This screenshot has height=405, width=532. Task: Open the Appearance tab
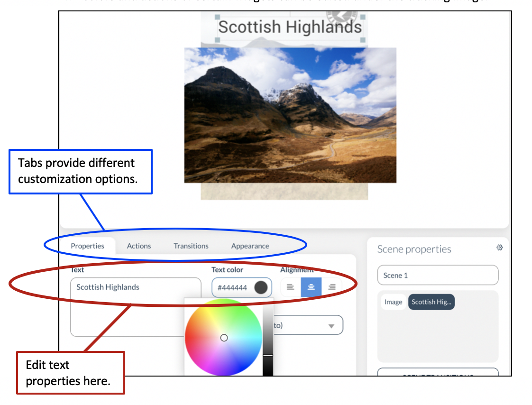(x=250, y=246)
